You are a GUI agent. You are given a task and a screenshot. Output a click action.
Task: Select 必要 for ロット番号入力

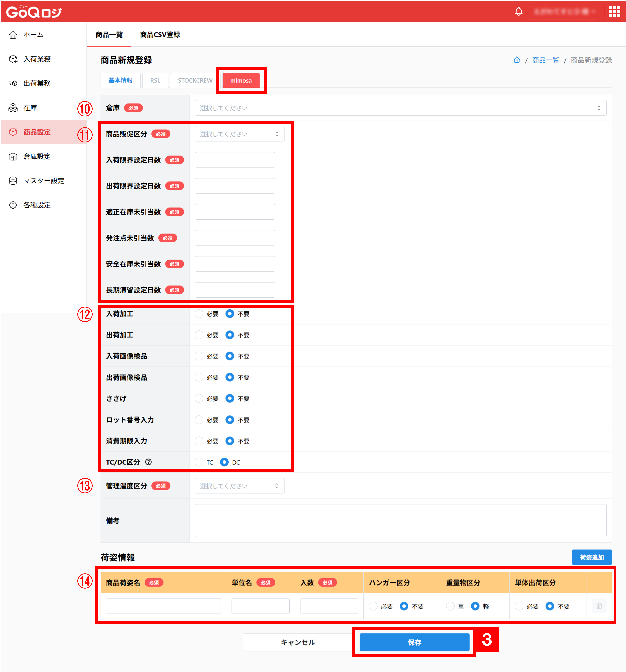[x=199, y=420]
